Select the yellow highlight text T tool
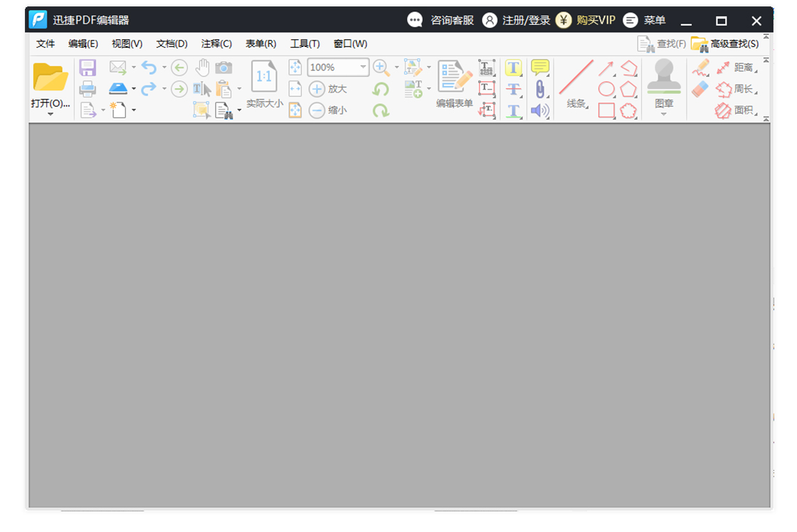 513,68
